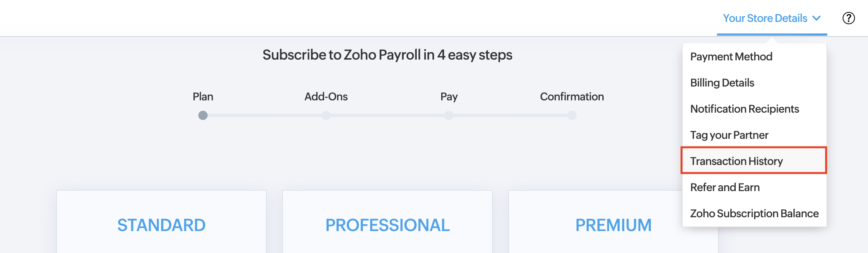This screenshot has height=253, width=868.
Task: Click the Add-Ons step marker dot
Action: (x=326, y=115)
